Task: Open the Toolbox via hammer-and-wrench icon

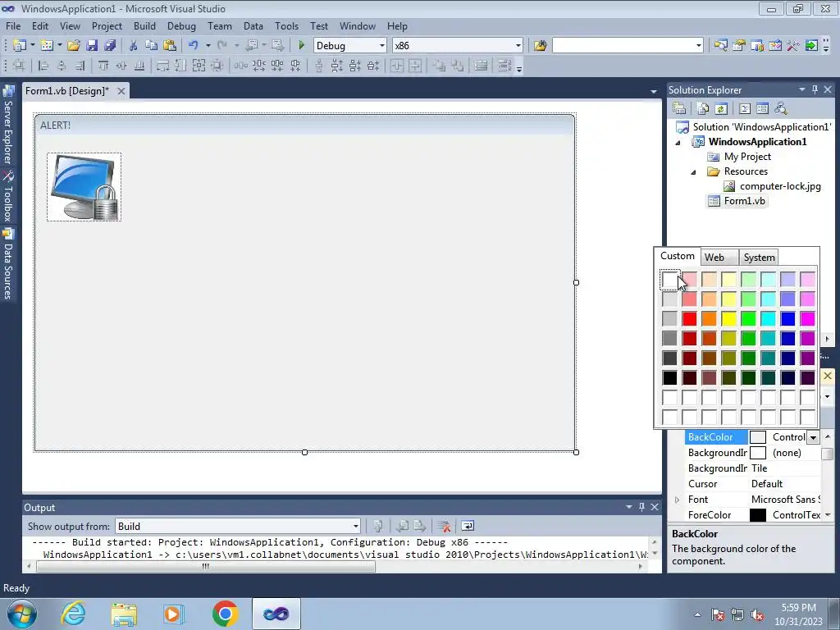Action: [793, 46]
